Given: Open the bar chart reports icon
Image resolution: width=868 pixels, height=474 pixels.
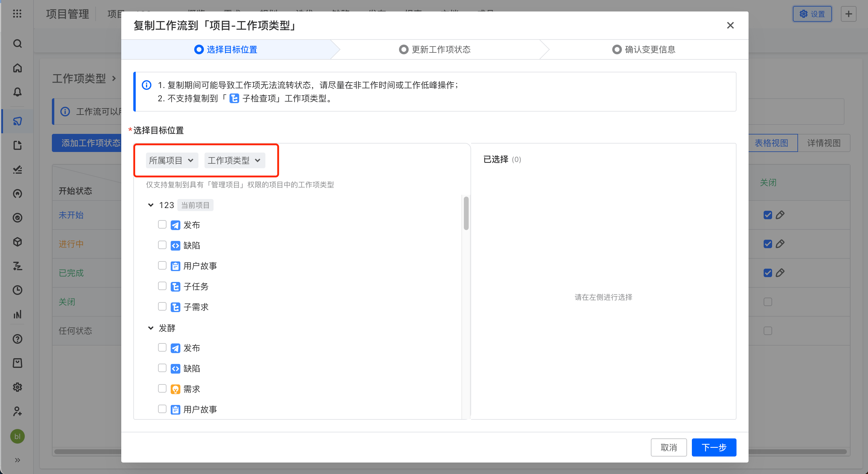Looking at the screenshot, I should [x=17, y=314].
